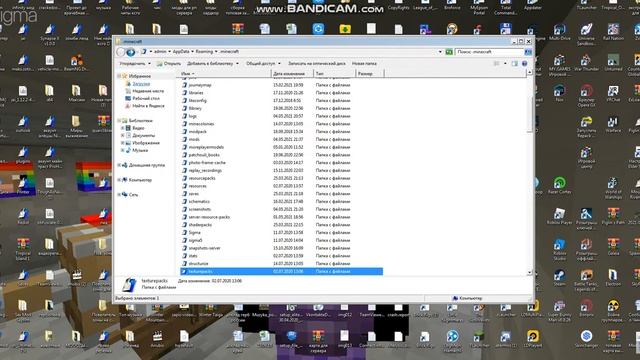The width and height of the screenshot is (640, 360).
Task: Expand the Домашняя группа node
Action: [x=119, y=165]
